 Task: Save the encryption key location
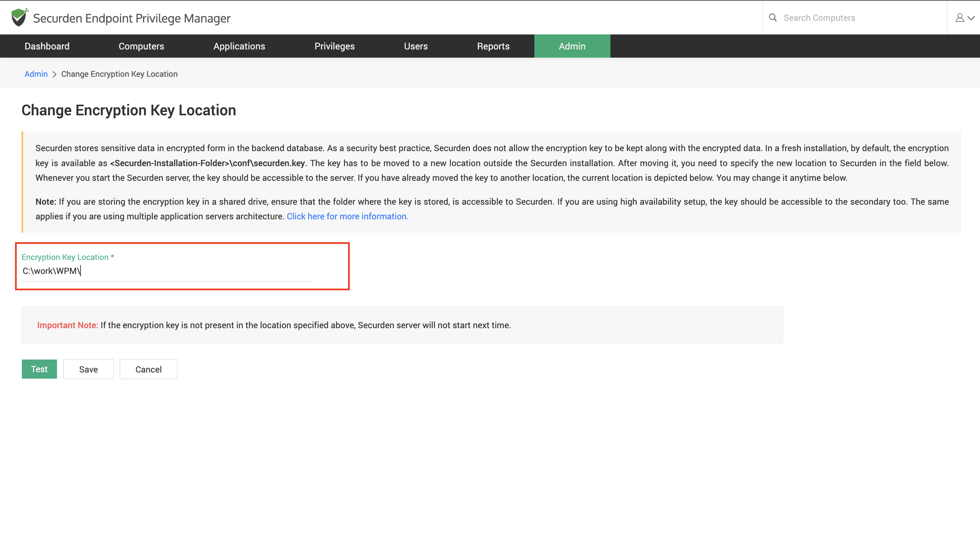[88, 369]
